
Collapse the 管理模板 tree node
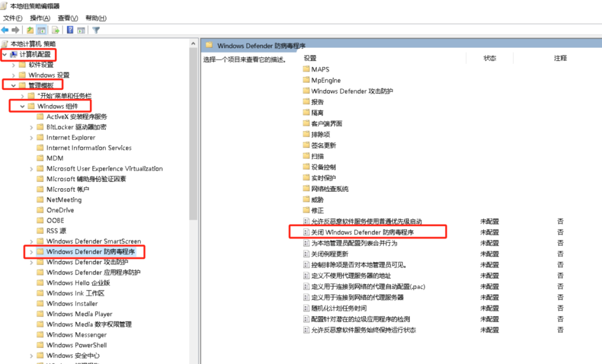pyautogui.click(x=13, y=85)
